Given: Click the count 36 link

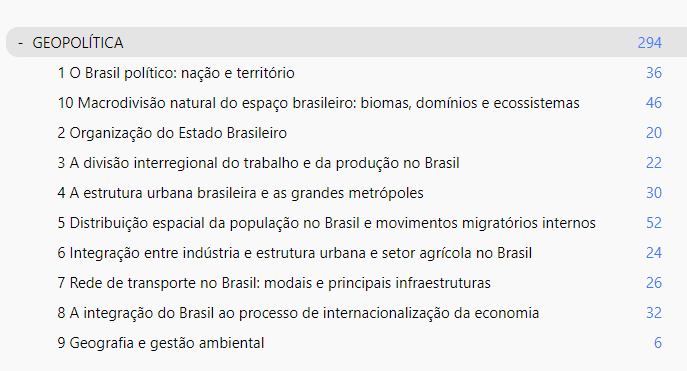Looking at the screenshot, I should tap(654, 73).
